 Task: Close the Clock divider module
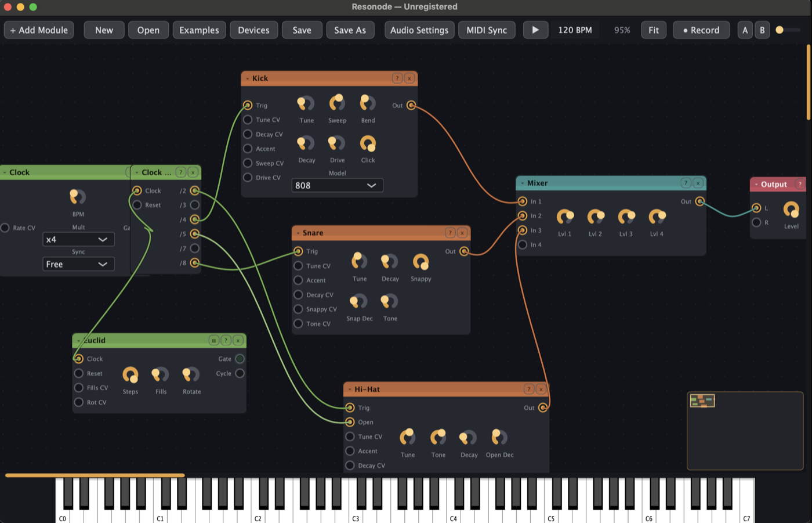pyautogui.click(x=193, y=172)
